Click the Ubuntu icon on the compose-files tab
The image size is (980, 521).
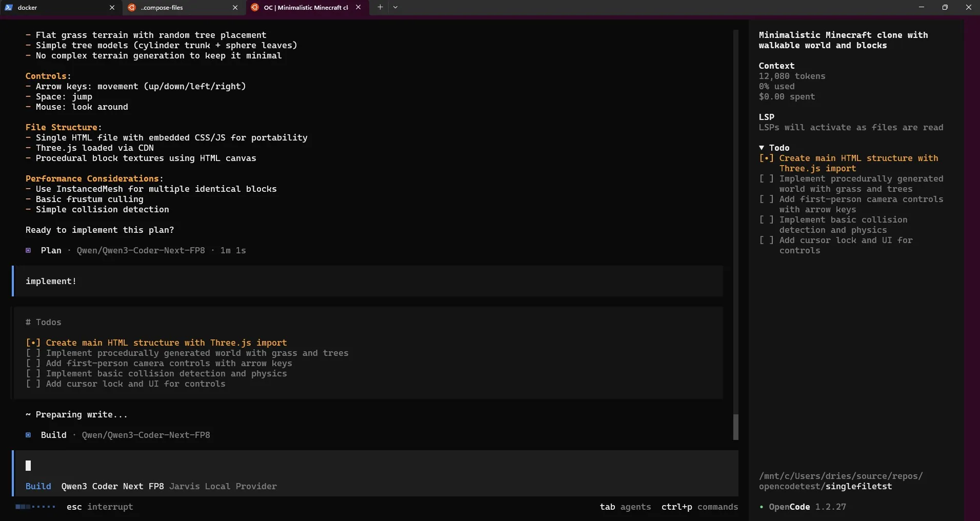pos(132,8)
